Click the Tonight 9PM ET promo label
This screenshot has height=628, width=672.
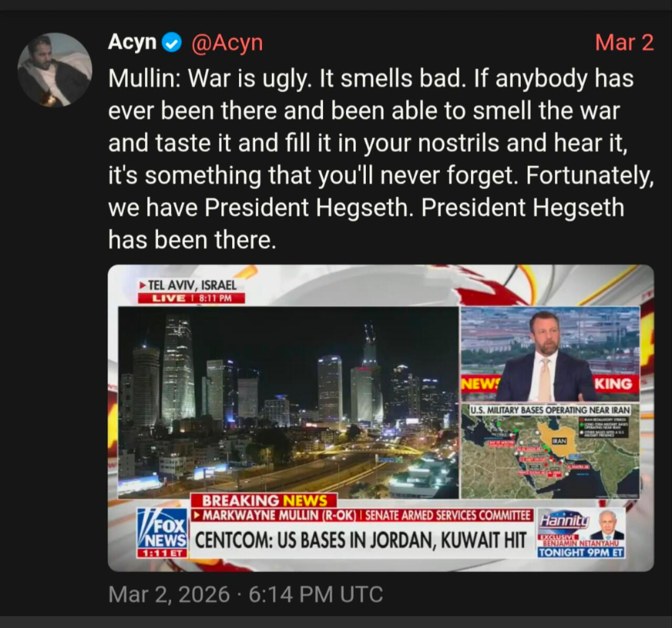pyautogui.click(x=581, y=553)
